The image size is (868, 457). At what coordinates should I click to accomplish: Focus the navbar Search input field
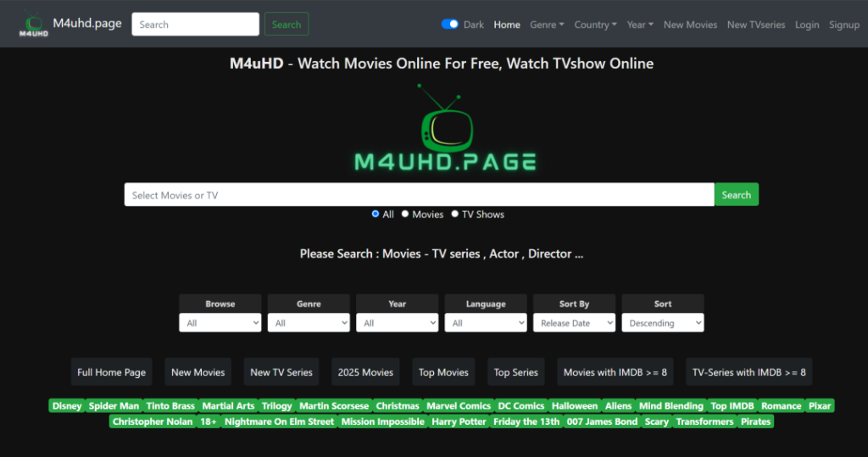(196, 25)
